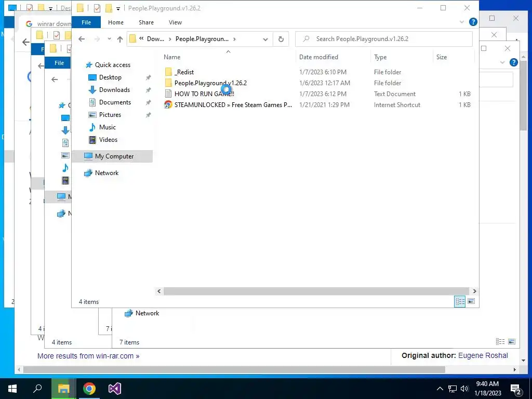Click details view button in background window

click(x=500, y=342)
